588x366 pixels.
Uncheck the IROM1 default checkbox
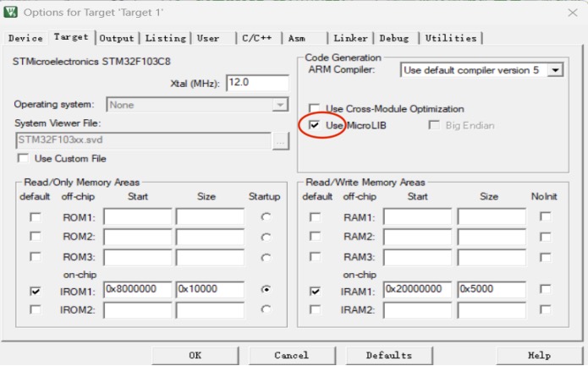(x=36, y=291)
